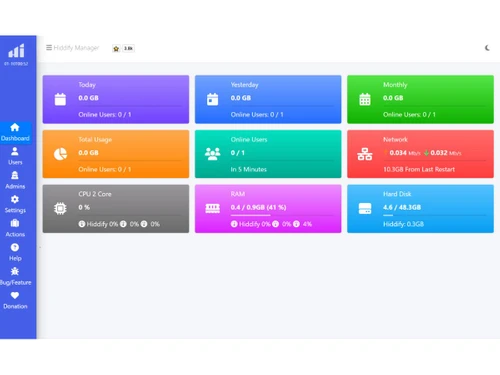Select the Dashboard label in sidebar
The width and height of the screenshot is (500, 375).
coord(15,138)
